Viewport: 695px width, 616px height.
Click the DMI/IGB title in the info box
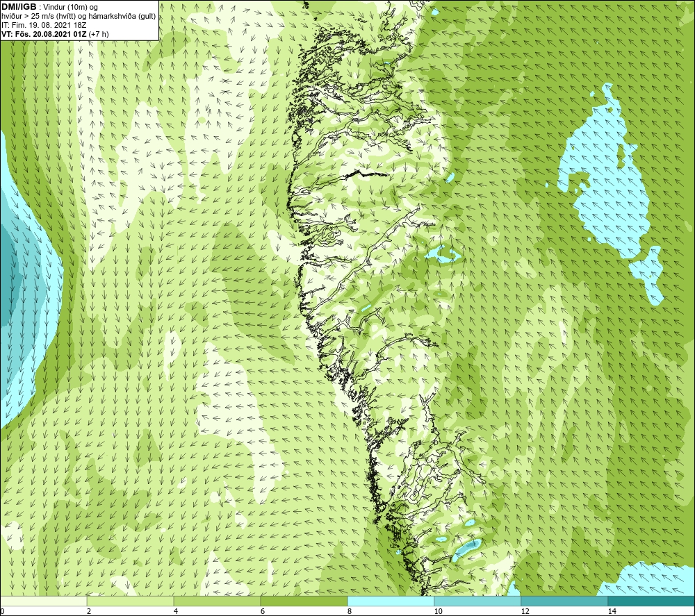point(19,7)
